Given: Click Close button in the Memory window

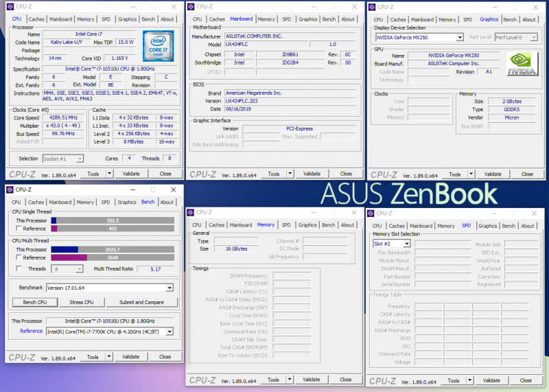Looking at the screenshot, I should coord(346,380).
